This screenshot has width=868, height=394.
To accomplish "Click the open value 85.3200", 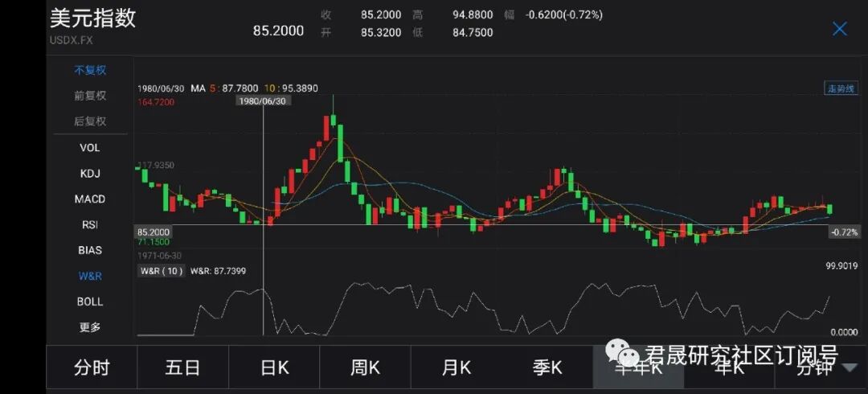I will click(x=381, y=33).
